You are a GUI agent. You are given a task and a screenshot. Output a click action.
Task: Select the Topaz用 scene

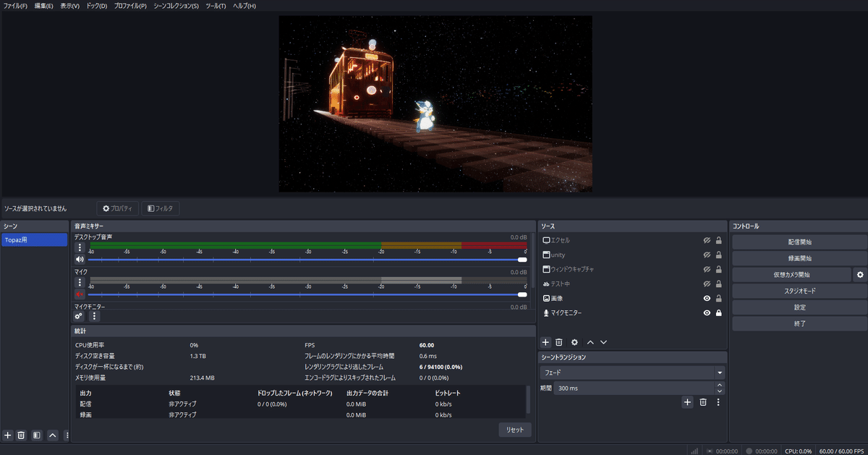[35, 239]
